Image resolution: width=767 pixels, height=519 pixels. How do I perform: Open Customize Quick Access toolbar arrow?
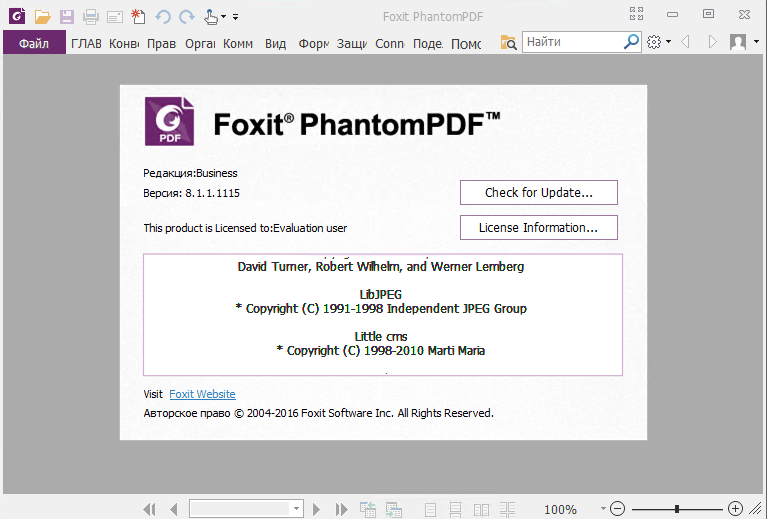236,17
